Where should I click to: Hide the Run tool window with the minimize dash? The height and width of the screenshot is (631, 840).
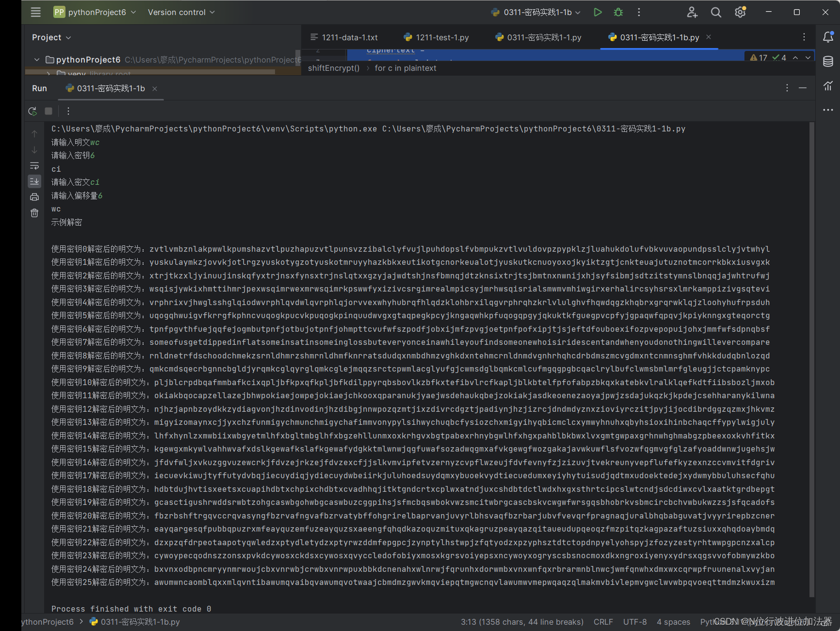coord(803,88)
